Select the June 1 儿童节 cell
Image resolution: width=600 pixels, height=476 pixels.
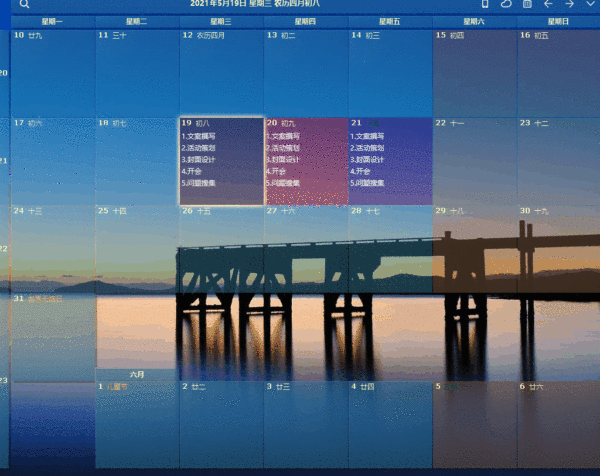pyautogui.click(x=137, y=422)
